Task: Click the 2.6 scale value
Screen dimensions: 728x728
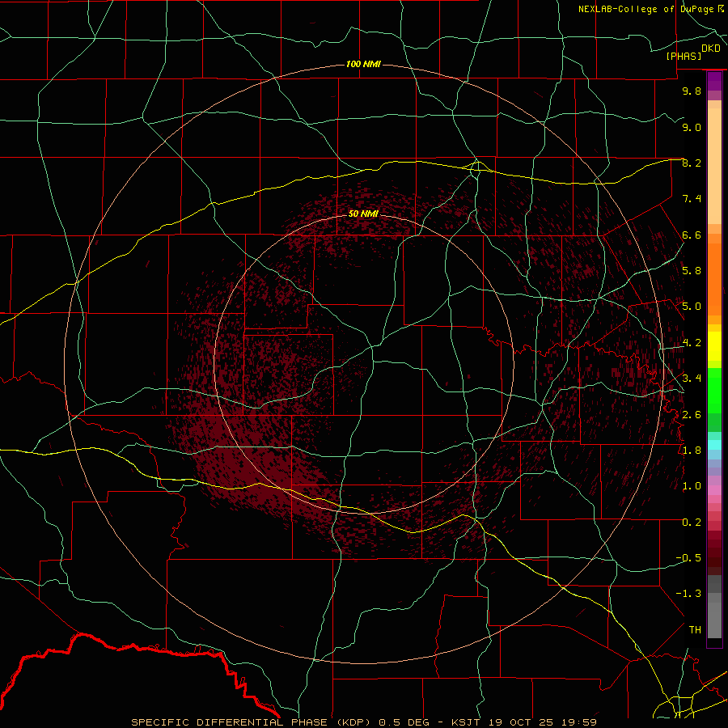Action: pos(692,415)
